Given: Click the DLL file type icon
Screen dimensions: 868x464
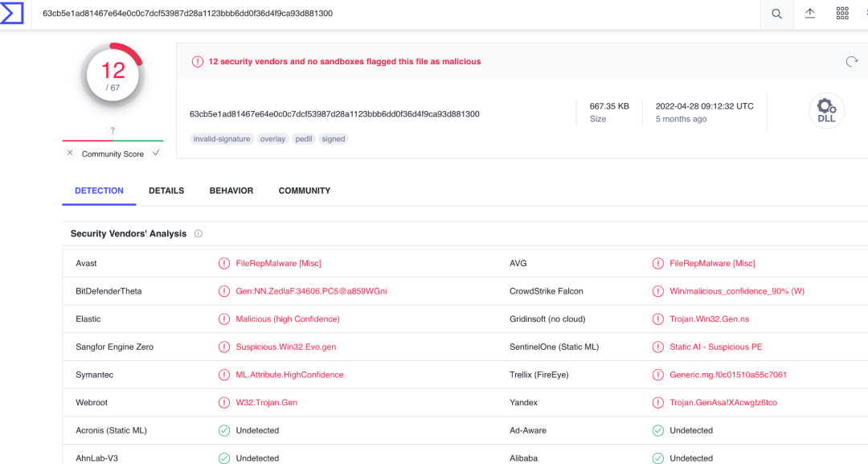Looking at the screenshot, I should tap(826, 111).
